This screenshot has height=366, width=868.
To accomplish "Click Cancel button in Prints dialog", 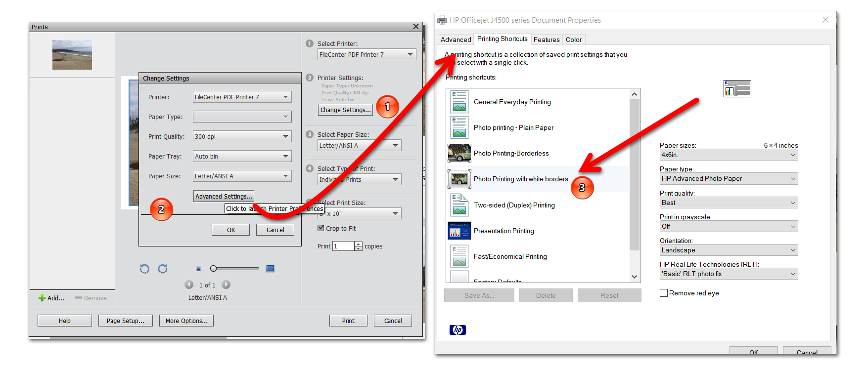I will [x=393, y=321].
